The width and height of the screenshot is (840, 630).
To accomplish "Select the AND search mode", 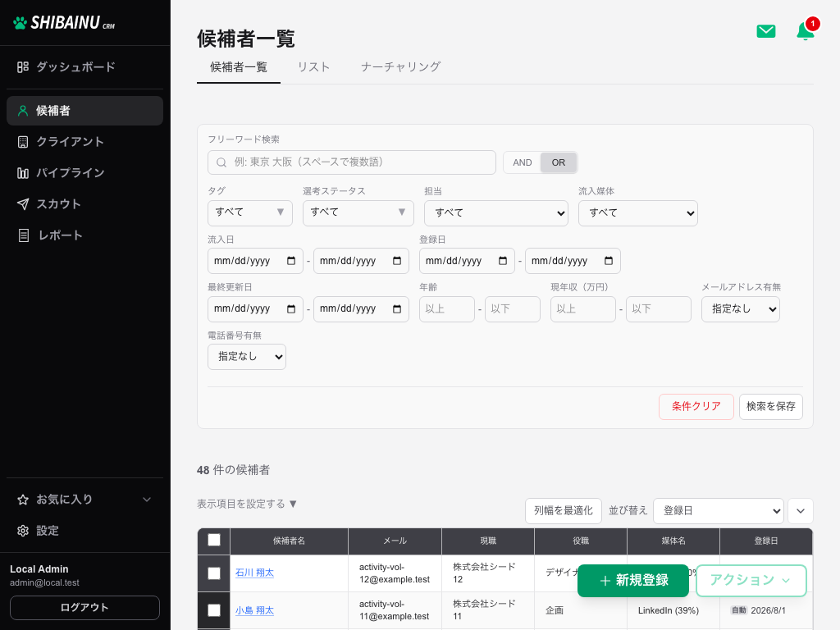I will (x=523, y=163).
